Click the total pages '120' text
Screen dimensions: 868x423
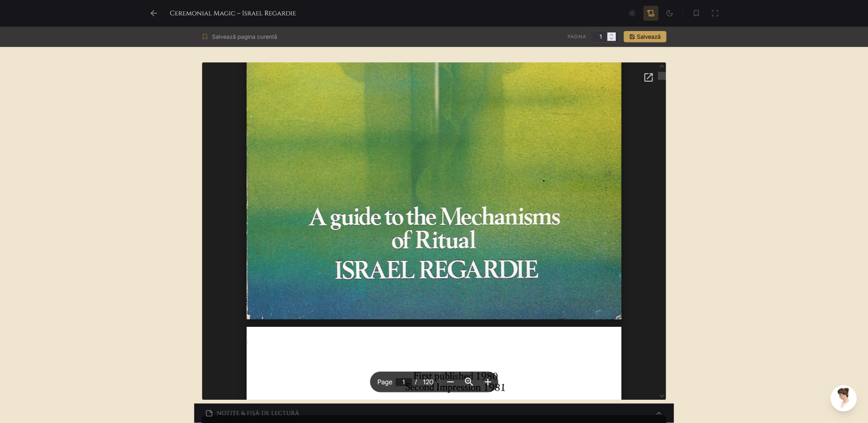click(x=428, y=382)
